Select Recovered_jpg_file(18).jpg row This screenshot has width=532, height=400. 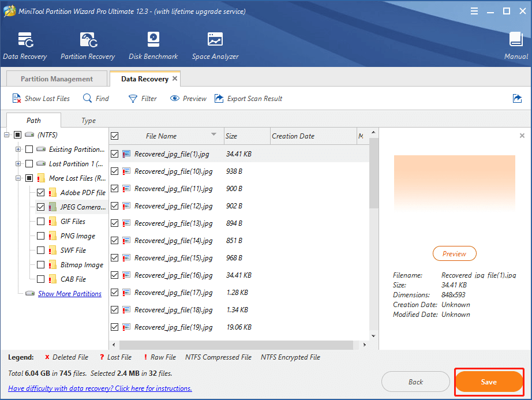click(x=239, y=310)
